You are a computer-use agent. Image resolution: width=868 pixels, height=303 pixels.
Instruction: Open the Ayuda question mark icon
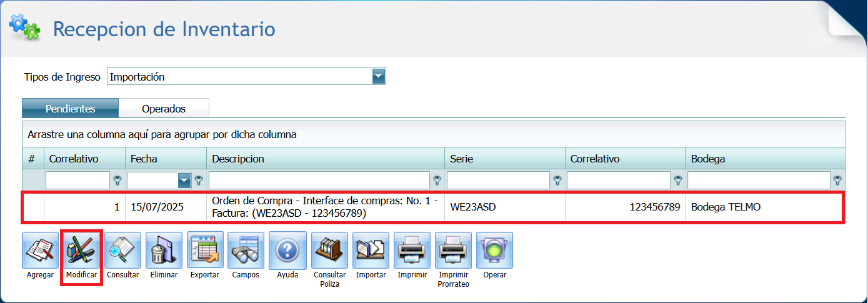(287, 251)
